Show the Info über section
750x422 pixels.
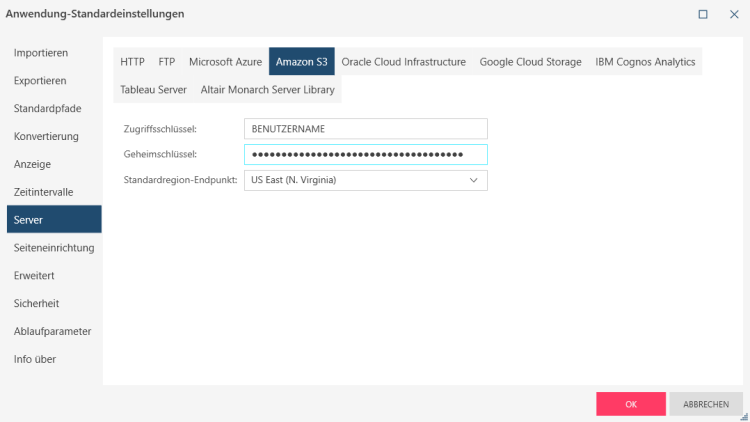click(35, 359)
